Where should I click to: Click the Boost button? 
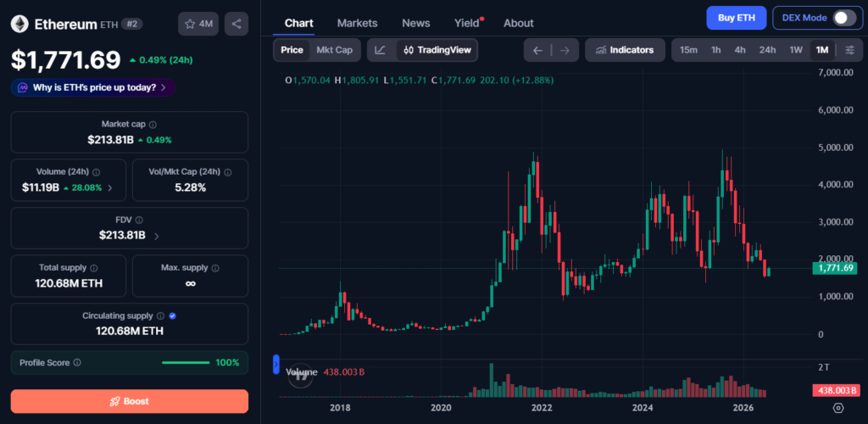click(x=130, y=401)
